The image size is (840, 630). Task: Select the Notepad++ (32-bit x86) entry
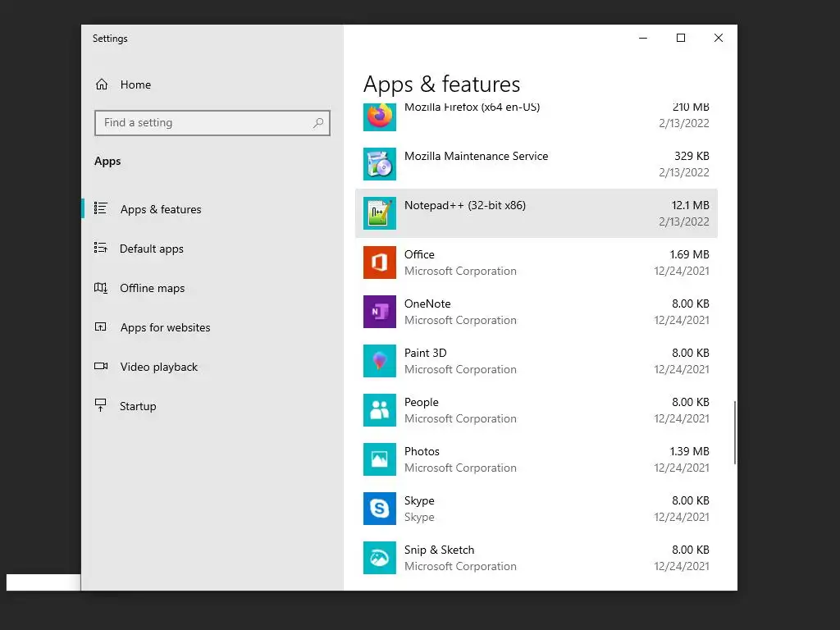[536, 213]
